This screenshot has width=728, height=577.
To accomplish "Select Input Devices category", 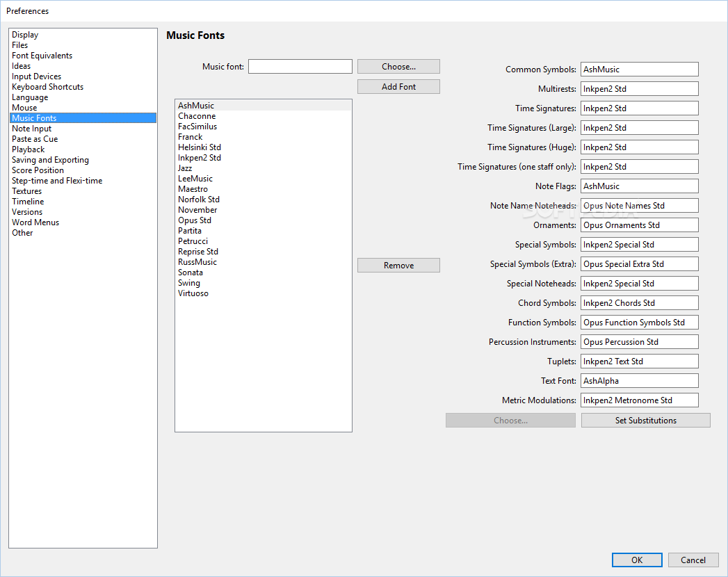I will (x=83, y=76).
